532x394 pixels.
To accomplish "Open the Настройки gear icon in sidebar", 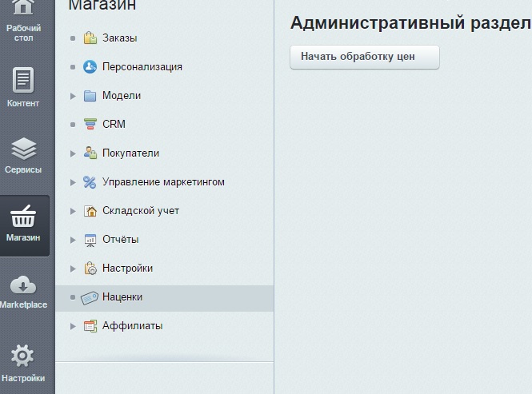I will [24, 356].
